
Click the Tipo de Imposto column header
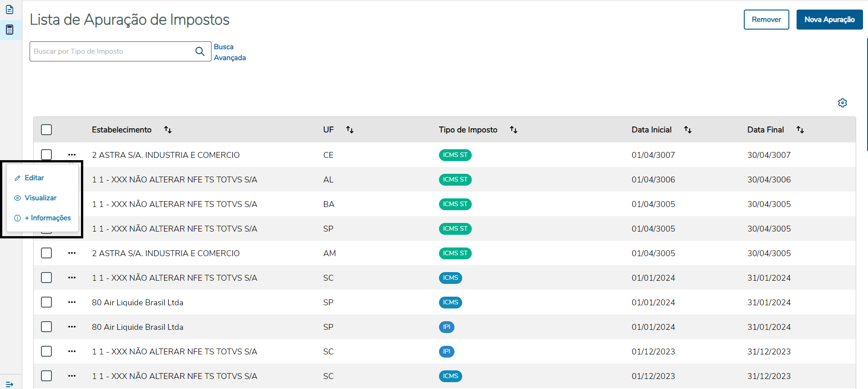click(468, 130)
